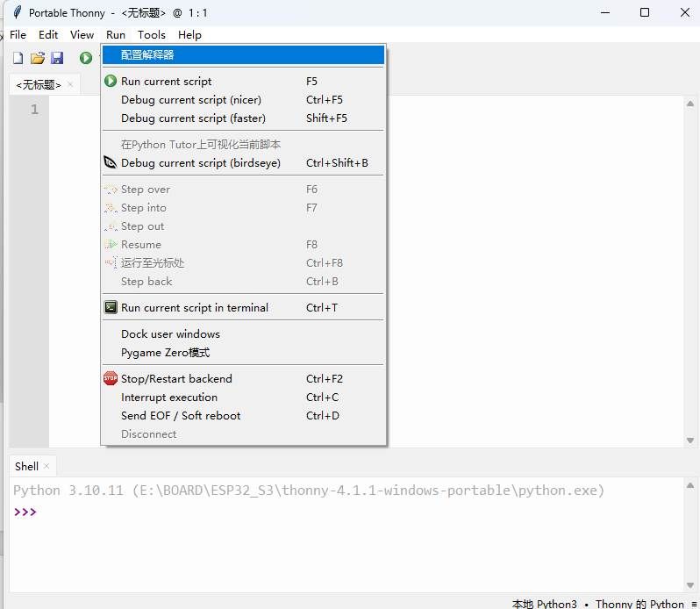
Task: Choose Run current script
Action: click(x=243, y=82)
